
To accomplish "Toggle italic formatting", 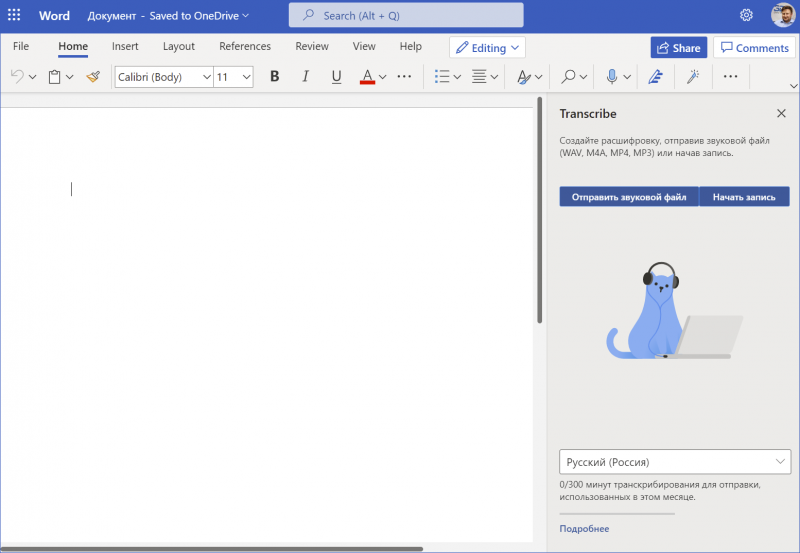I will coord(306,76).
